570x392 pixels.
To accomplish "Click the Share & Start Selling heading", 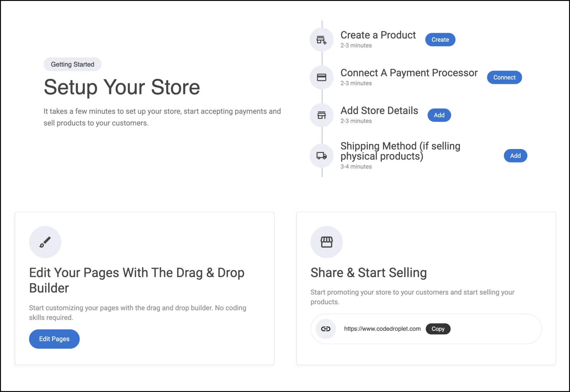I will tap(369, 273).
